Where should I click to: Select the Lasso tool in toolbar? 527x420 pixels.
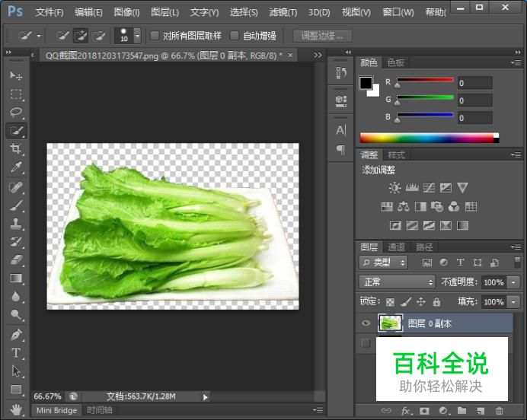point(16,113)
